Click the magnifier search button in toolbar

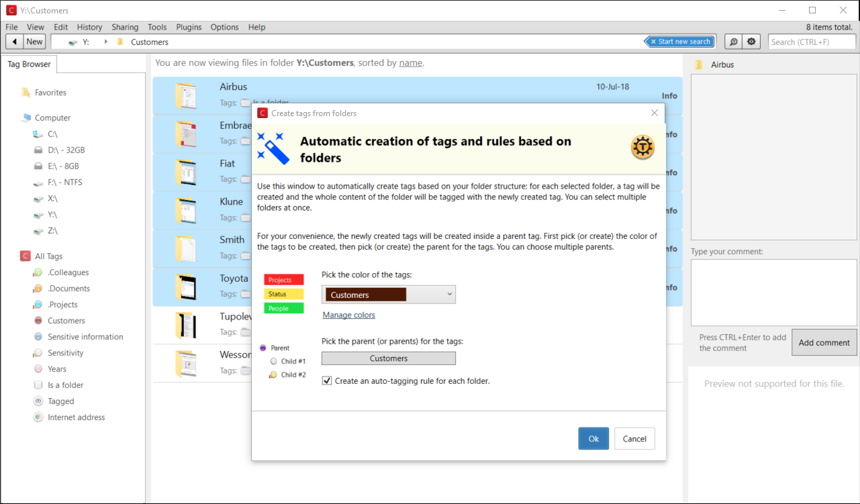[x=733, y=42]
